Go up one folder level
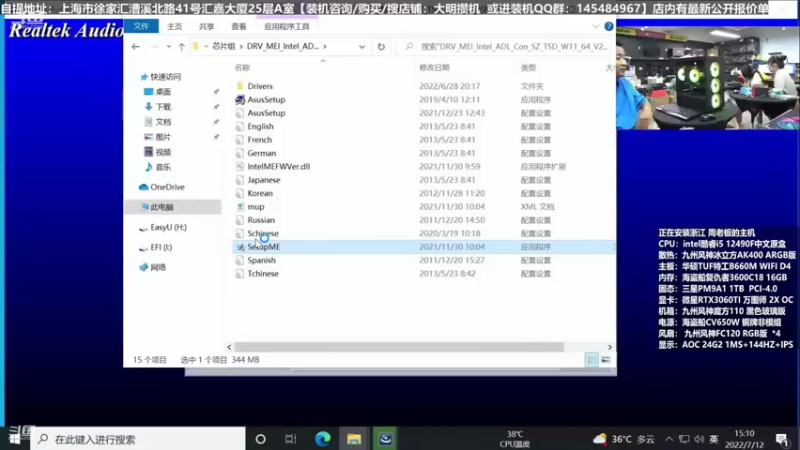The image size is (800, 450). coord(181,46)
